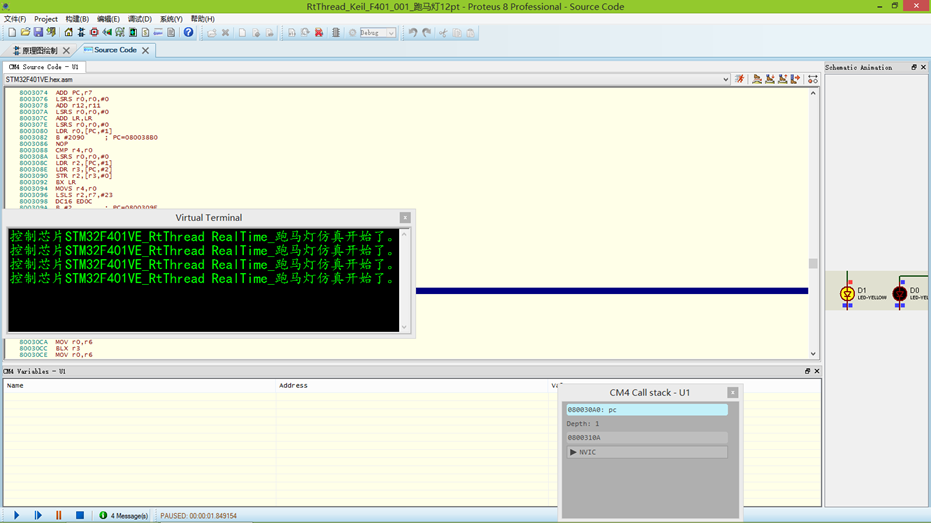The image size is (931, 523).
Task: Click the Edit Firmware chip icon
Action: [335, 33]
